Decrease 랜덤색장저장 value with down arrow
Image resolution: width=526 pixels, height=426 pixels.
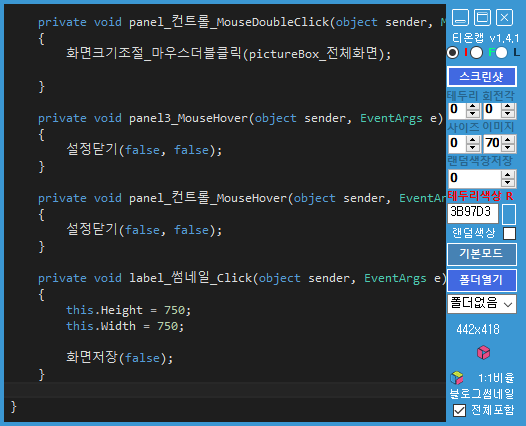[x=508, y=182]
